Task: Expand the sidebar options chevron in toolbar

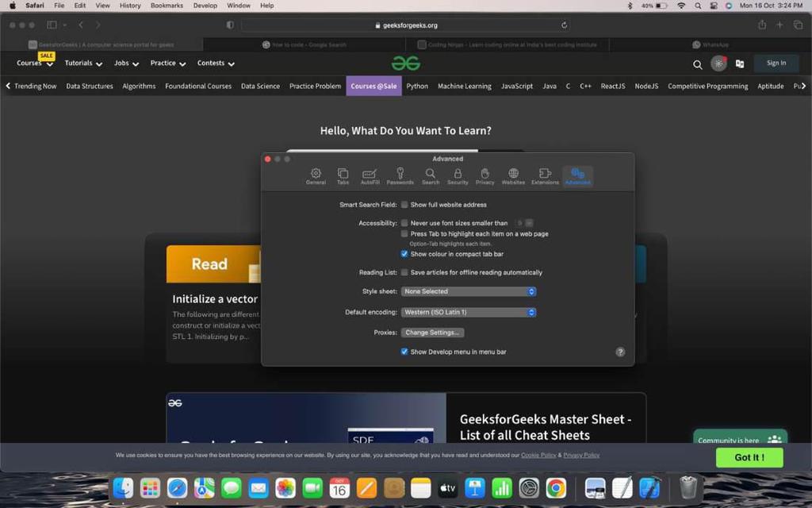Action: [x=65, y=25]
